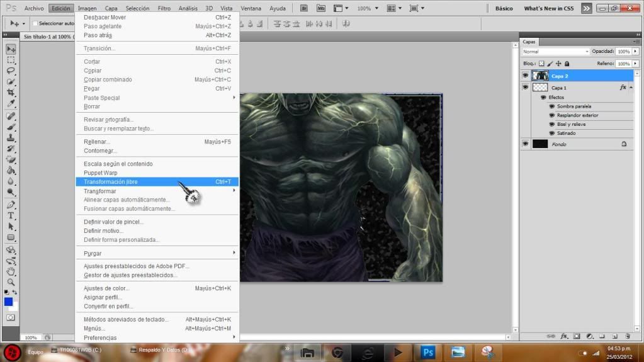Choose Rellenar... menu entry

[157, 142]
